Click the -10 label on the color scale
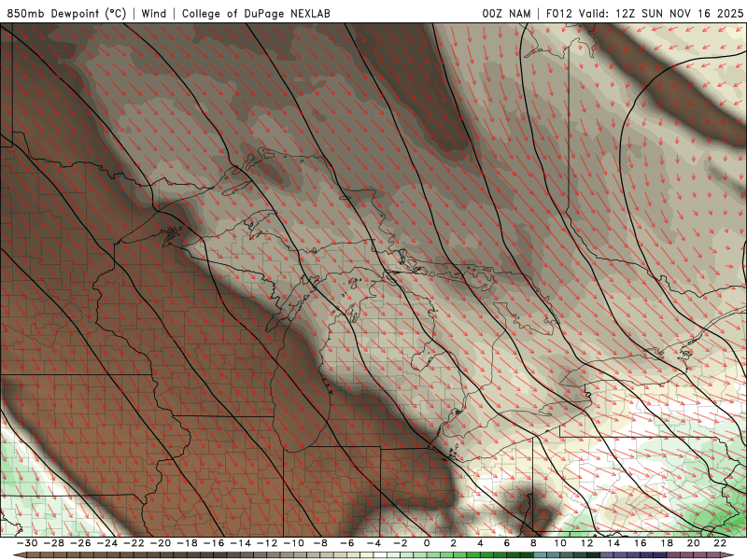747x560 pixels. click(x=294, y=543)
